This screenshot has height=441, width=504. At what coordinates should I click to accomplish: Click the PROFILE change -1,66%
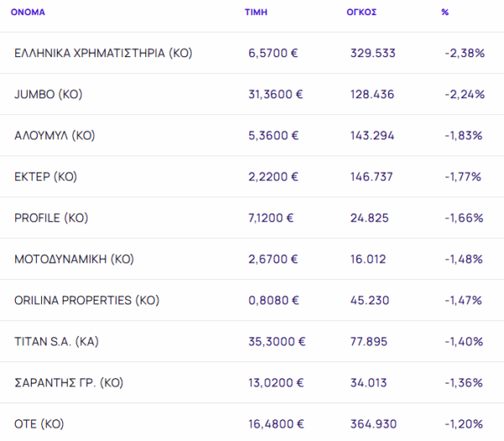point(464,218)
